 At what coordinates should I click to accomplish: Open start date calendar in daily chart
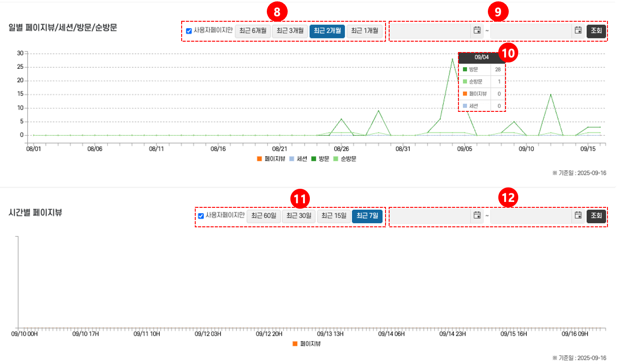pos(477,31)
